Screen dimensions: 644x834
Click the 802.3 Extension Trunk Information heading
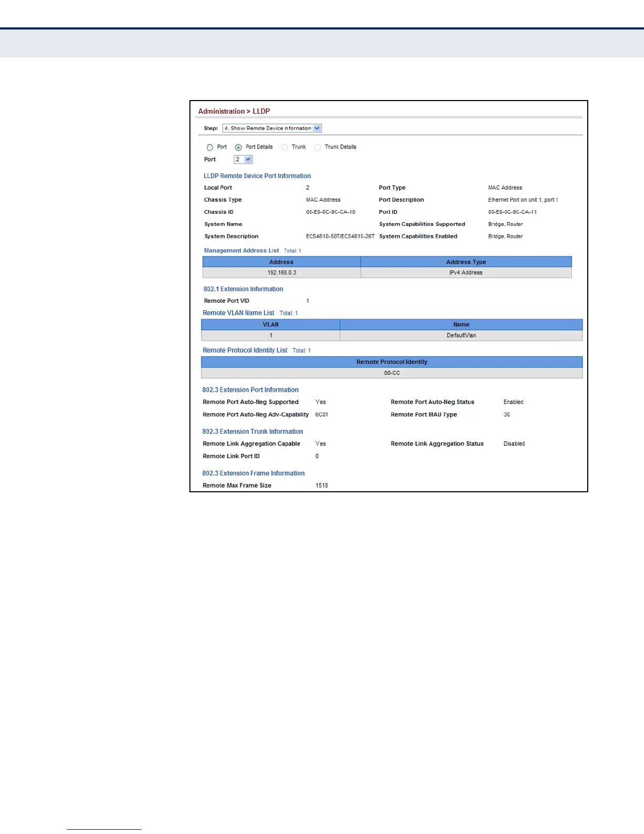point(253,431)
